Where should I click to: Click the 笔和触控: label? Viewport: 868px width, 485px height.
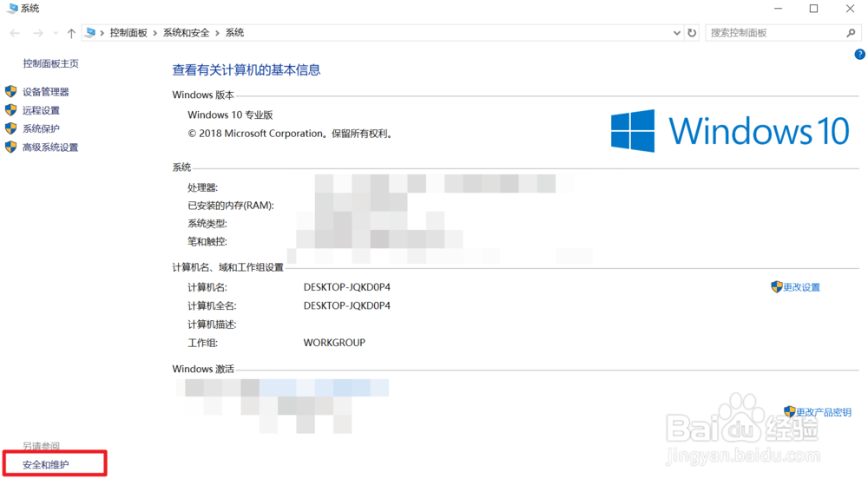tap(207, 241)
